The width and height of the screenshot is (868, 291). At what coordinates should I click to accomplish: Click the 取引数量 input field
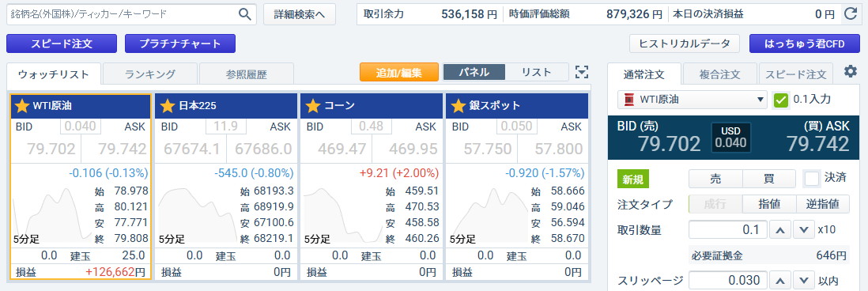(728, 229)
